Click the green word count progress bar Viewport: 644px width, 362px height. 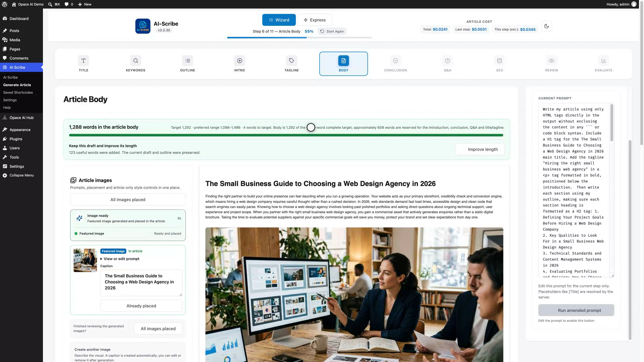pos(286,135)
